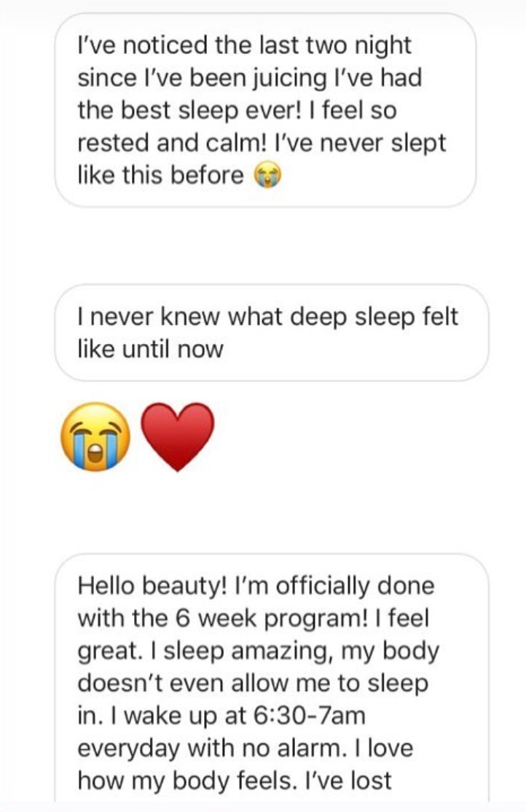Screen dimensions: 526x812
Task: Select the words 'like until now'
Action: 150,349
